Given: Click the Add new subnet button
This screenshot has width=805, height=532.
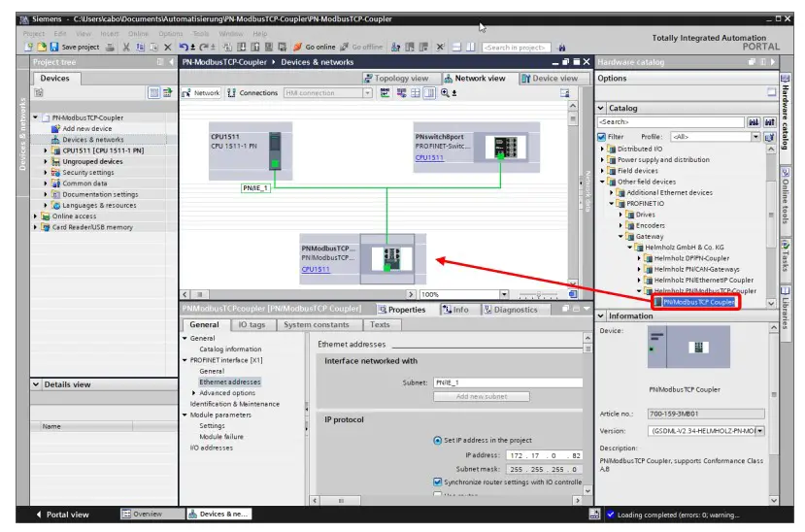Looking at the screenshot, I should pyautogui.click(x=482, y=396).
